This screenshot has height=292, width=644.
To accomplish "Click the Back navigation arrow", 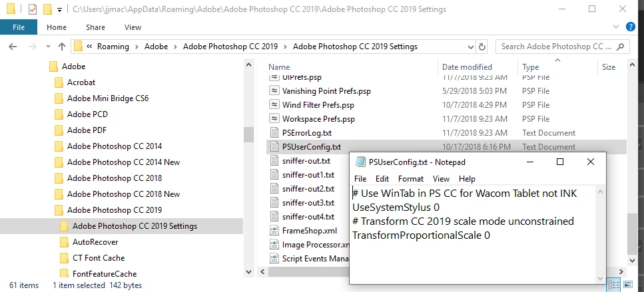I will coord(13,47).
